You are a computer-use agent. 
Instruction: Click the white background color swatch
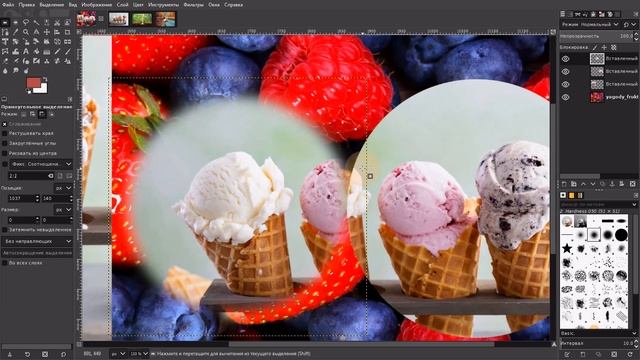pos(42,89)
